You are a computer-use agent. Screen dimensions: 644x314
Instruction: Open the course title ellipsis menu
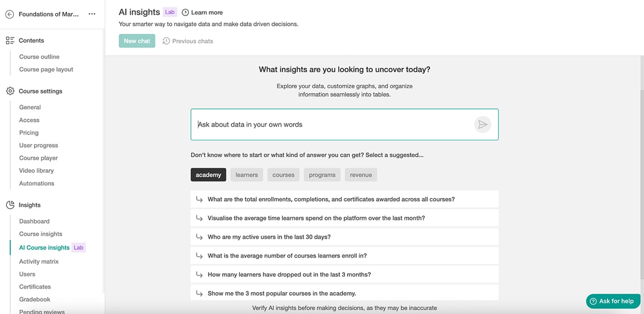point(92,14)
